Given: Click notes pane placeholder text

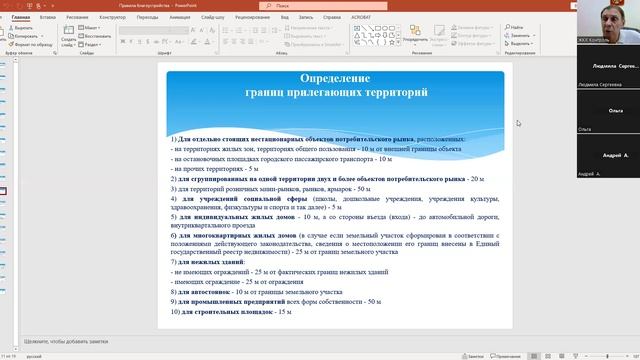Looking at the screenshot, I should coord(66,341).
